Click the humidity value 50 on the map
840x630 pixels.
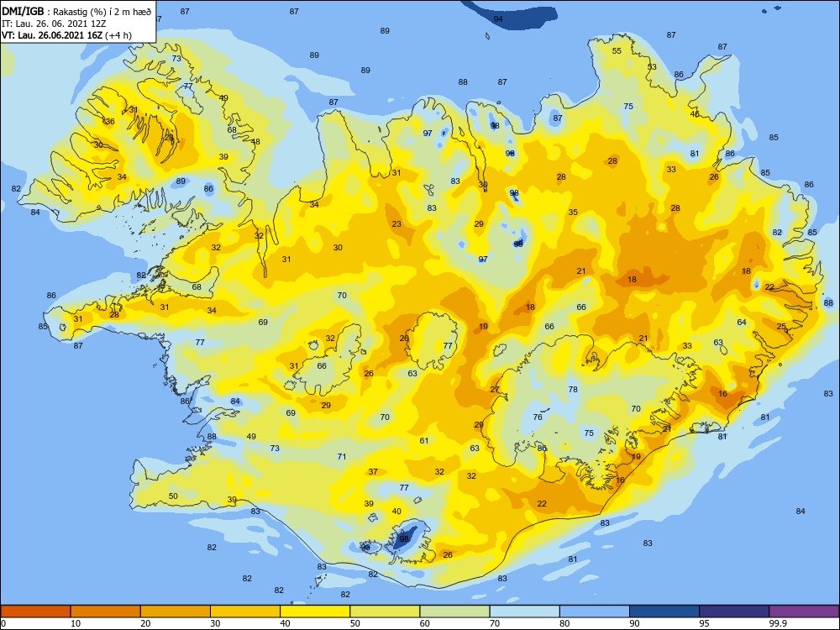click(173, 496)
